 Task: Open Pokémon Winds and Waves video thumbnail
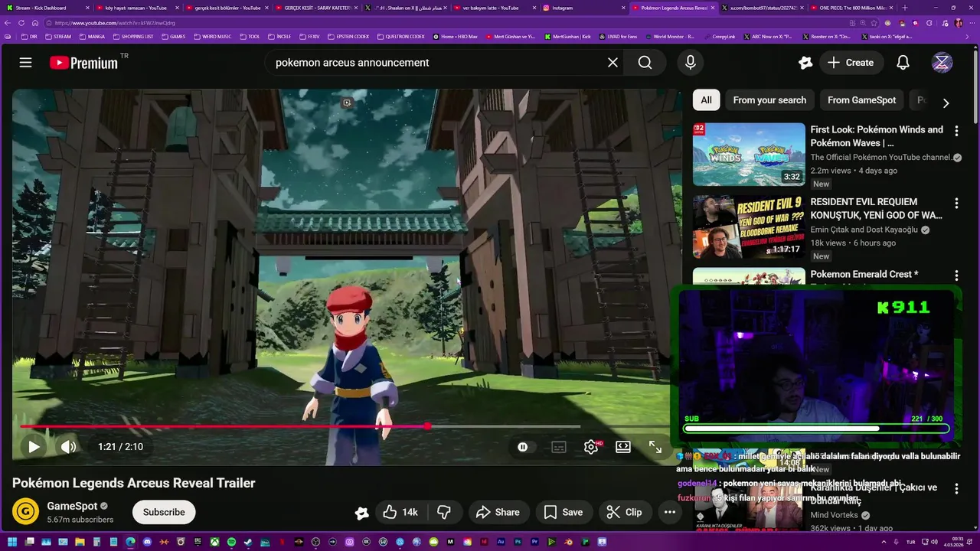[x=749, y=155]
